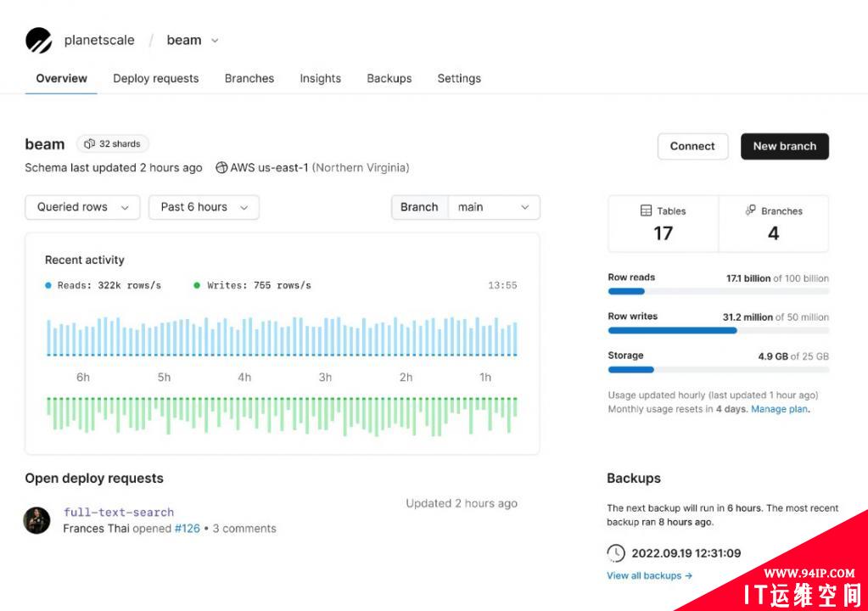
Task: Click the clock icon next to backup timestamp
Action: (x=615, y=553)
